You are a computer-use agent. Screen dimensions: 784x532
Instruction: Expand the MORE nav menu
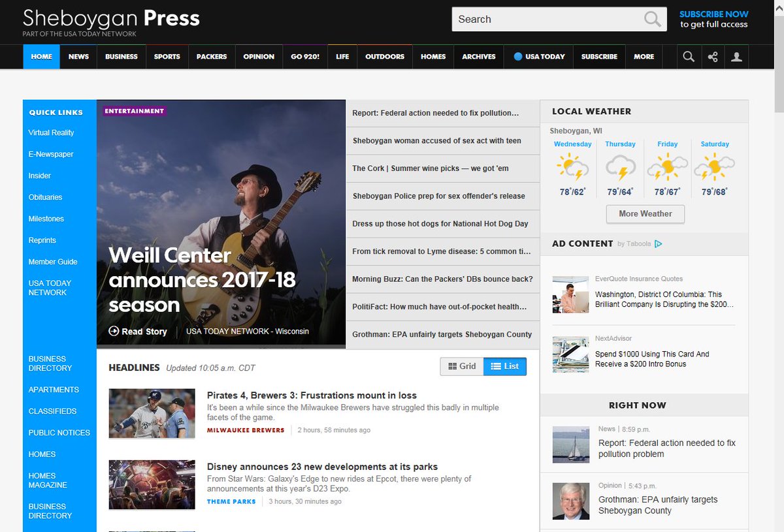tap(644, 57)
